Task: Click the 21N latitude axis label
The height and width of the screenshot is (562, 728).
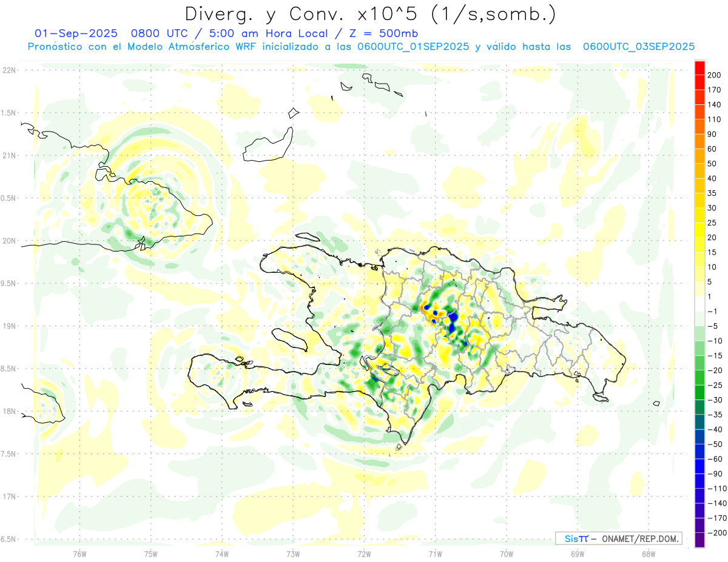Action: pyautogui.click(x=8, y=156)
